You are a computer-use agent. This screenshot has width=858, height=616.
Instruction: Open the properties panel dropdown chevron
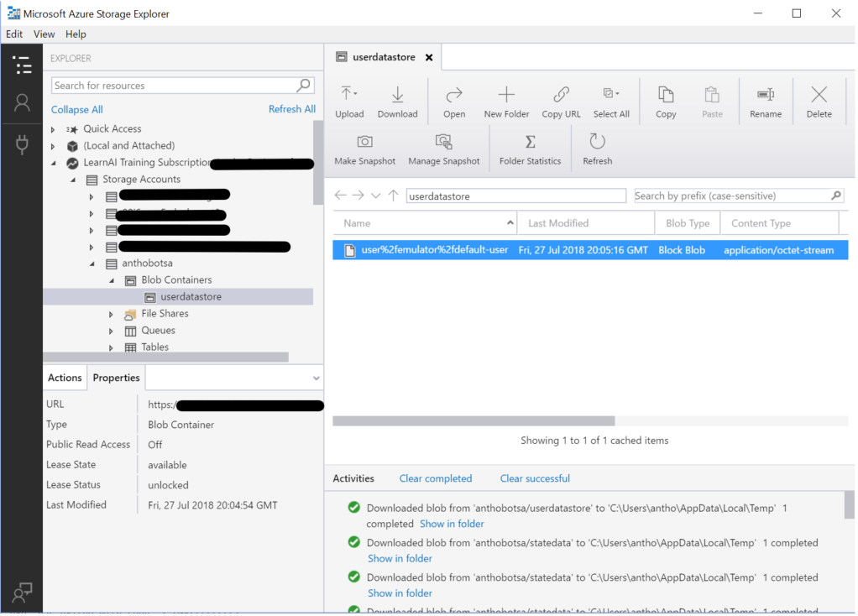316,378
